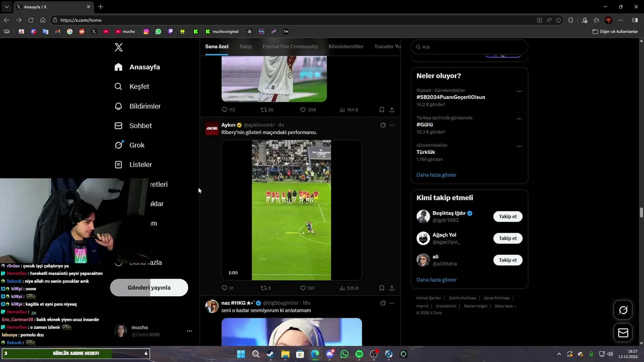The image size is (644, 362).
Task: Open floating messages envelope button
Action: [x=623, y=333]
